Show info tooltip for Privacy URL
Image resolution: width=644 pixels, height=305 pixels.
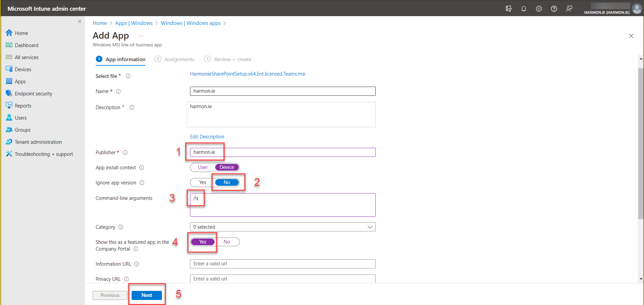(126, 279)
